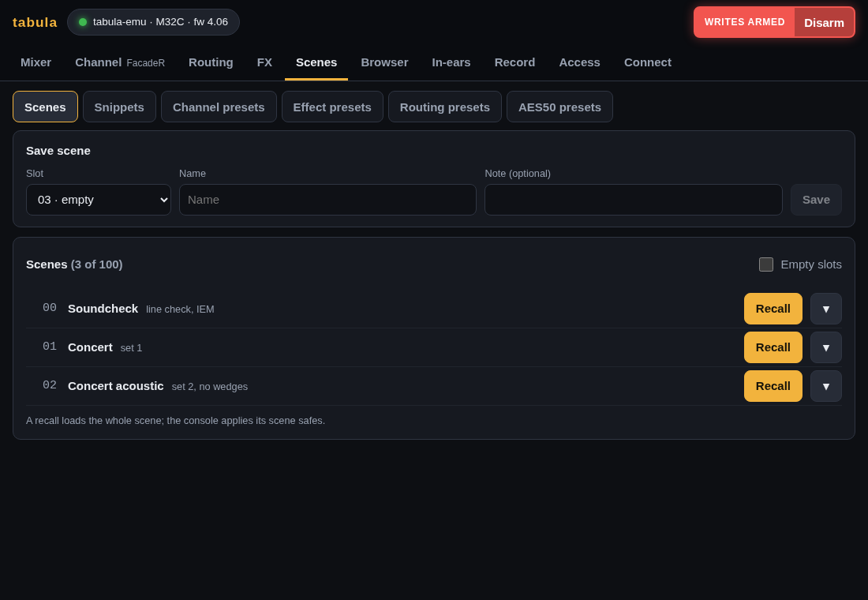This screenshot has width=868, height=600.
Task: Disarm writes with the Disarm button
Action: (824, 23)
